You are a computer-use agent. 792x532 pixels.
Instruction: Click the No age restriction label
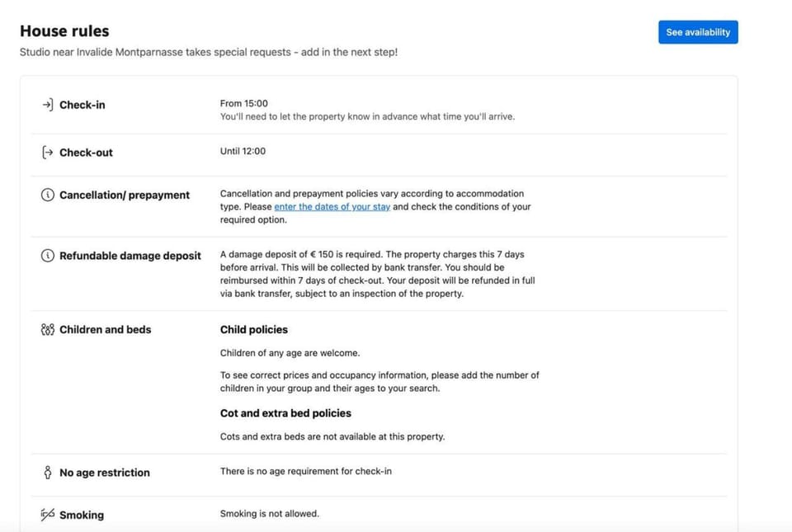(x=104, y=473)
